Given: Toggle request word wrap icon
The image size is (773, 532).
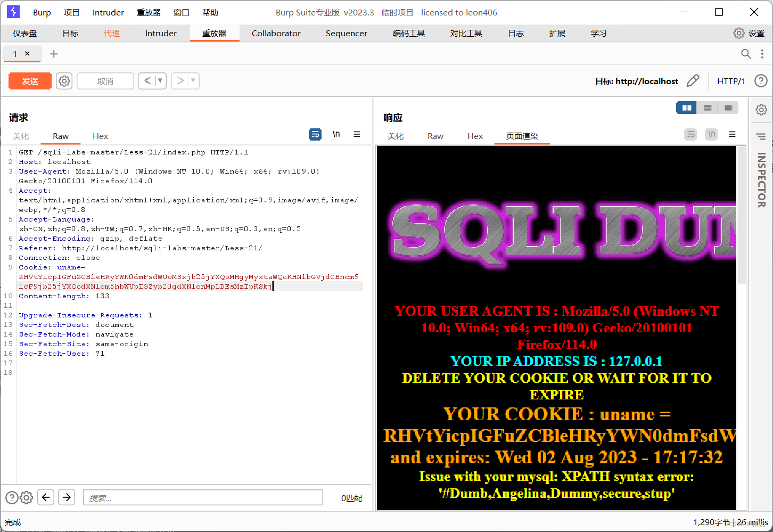Looking at the screenshot, I should pos(315,134).
